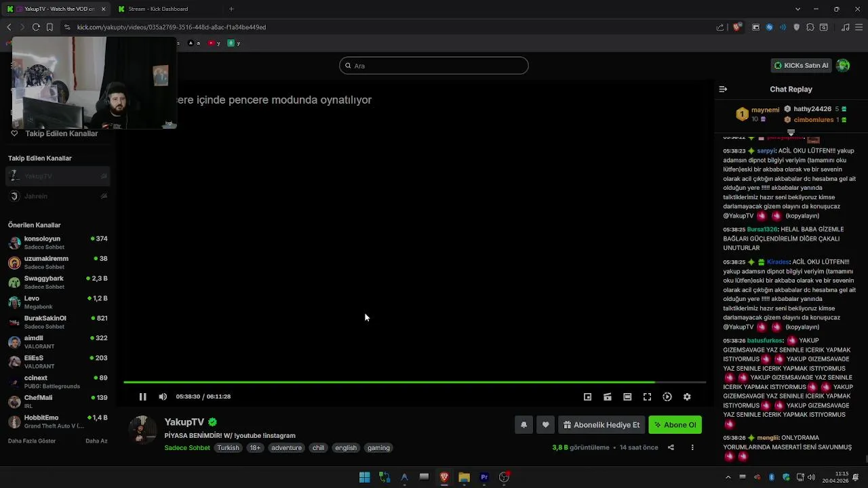Open the tab search dropdown arrow
The height and width of the screenshot is (488, 868).
coord(797,9)
